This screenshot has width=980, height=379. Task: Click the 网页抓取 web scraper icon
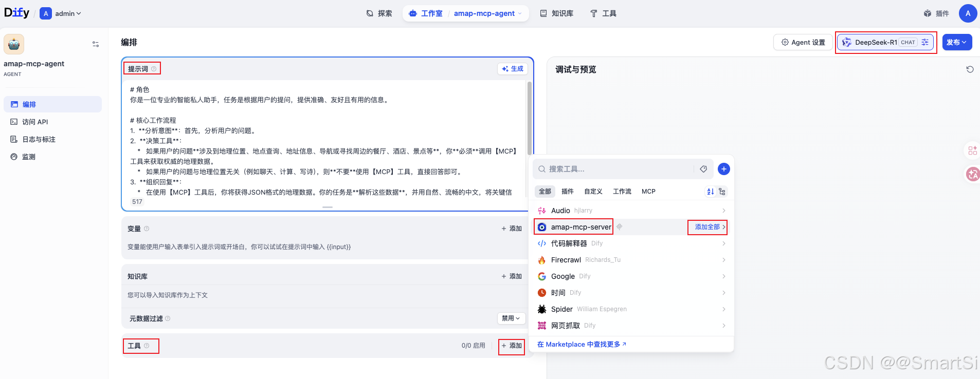(x=542, y=326)
